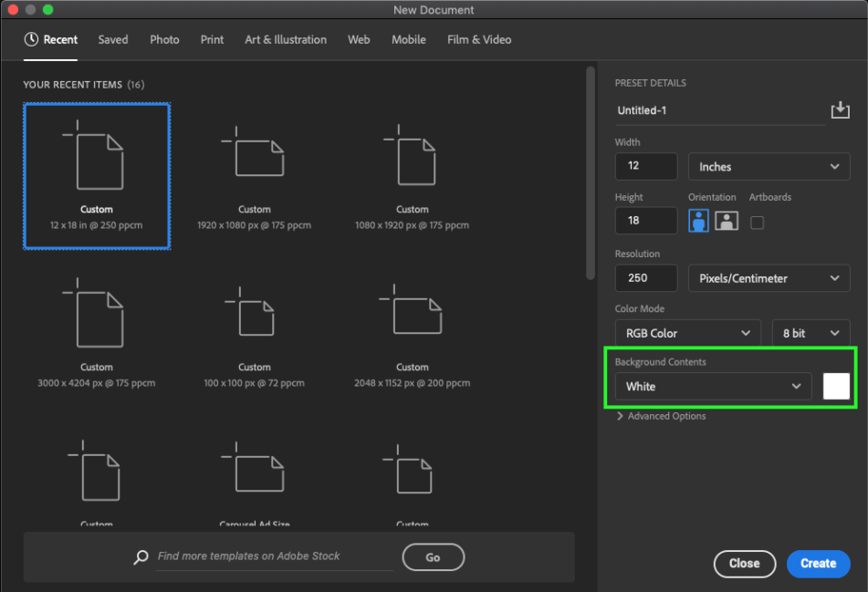This screenshot has height=592, width=868.
Task: Open the Pixels/Centimeter resolution units dropdown
Action: click(x=769, y=278)
